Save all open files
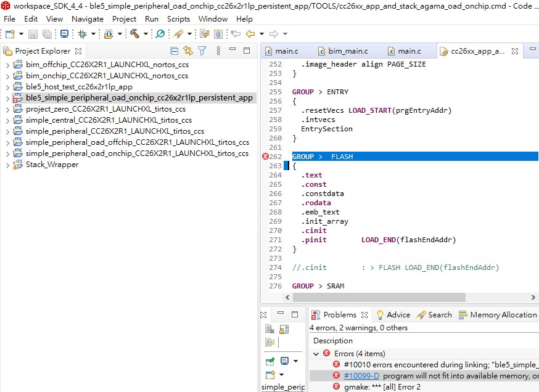This screenshot has width=539, height=392. tap(47, 34)
